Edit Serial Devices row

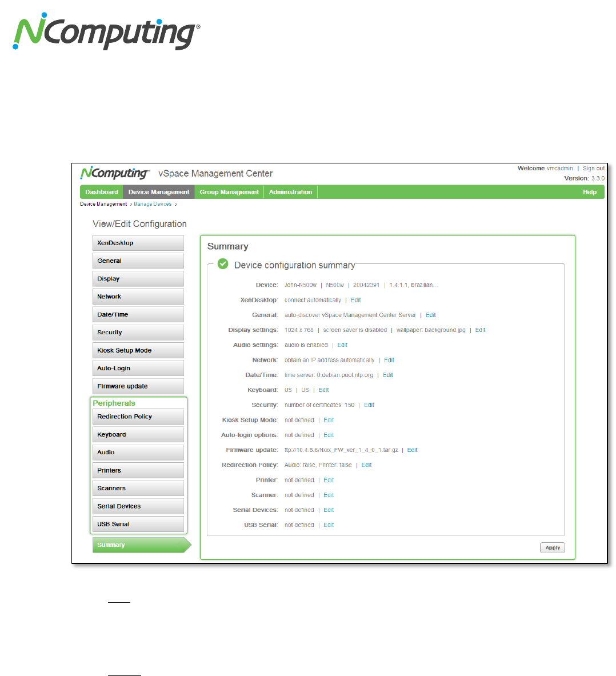click(329, 510)
